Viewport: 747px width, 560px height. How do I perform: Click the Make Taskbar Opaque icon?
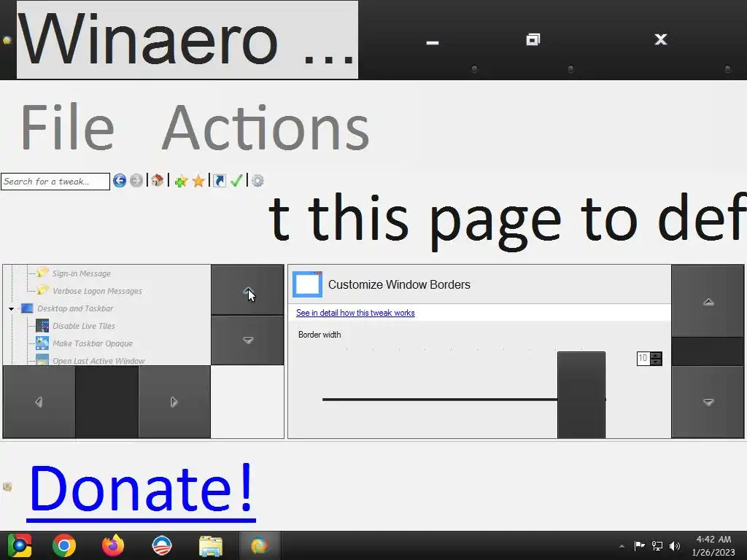click(42, 343)
